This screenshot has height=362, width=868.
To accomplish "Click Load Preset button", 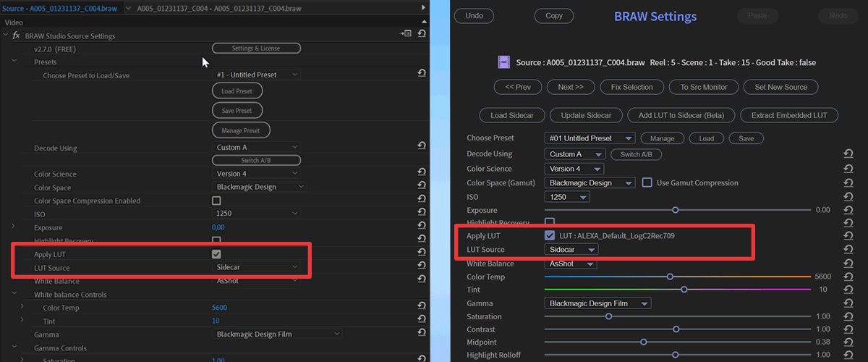I will coord(237,91).
